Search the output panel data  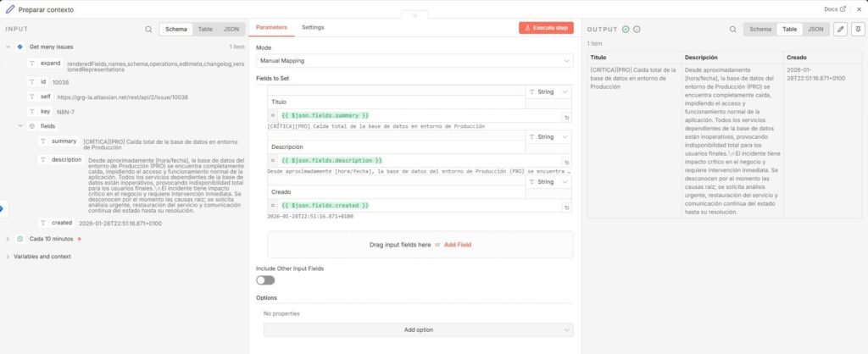point(733,30)
